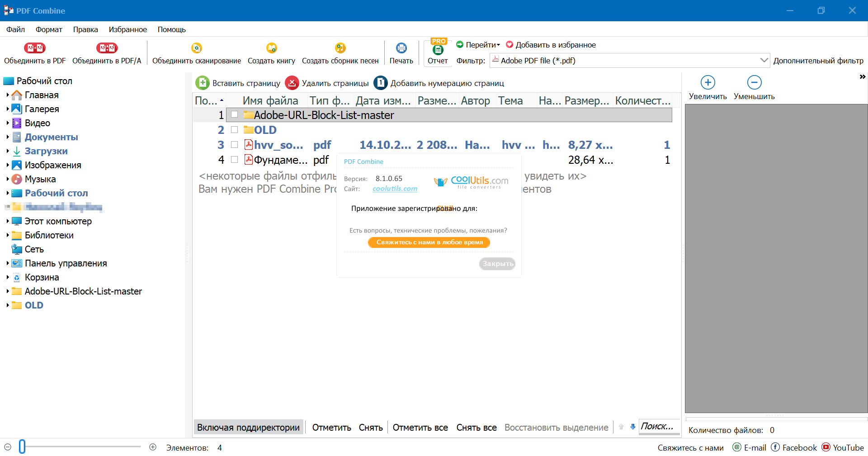Click the Дополнительный фильтр button
Image resolution: width=868 pixels, height=456 pixels.
click(818, 61)
